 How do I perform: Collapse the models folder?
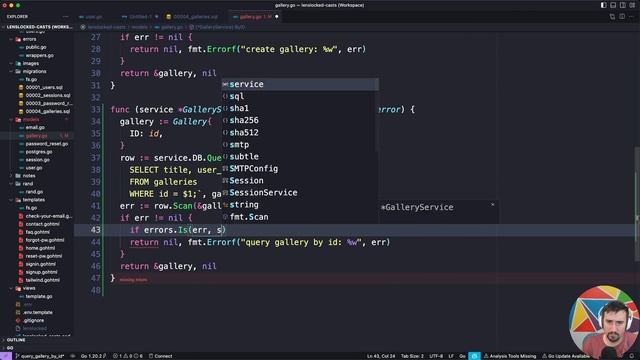coord(31,120)
